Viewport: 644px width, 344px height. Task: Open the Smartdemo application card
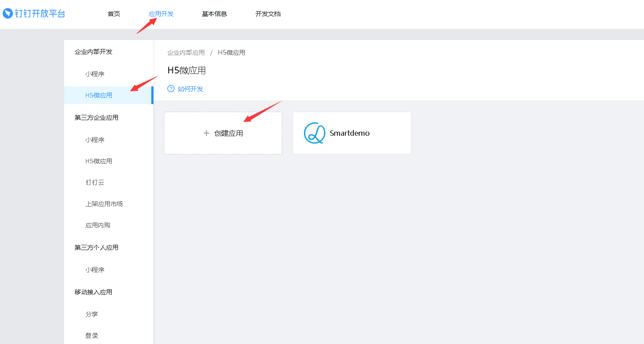click(352, 133)
